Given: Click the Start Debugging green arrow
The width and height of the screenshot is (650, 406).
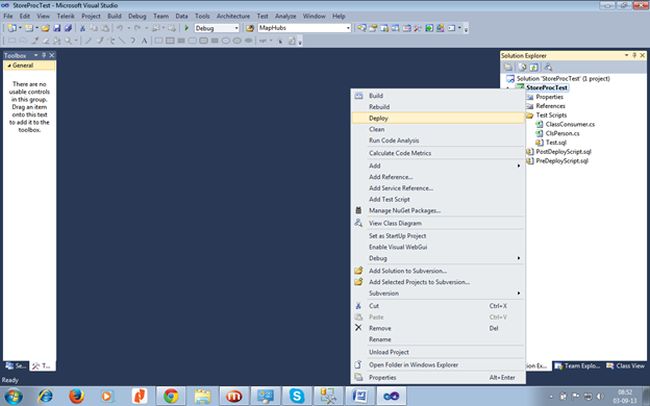Looking at the screenshot, I should point(186,28).
